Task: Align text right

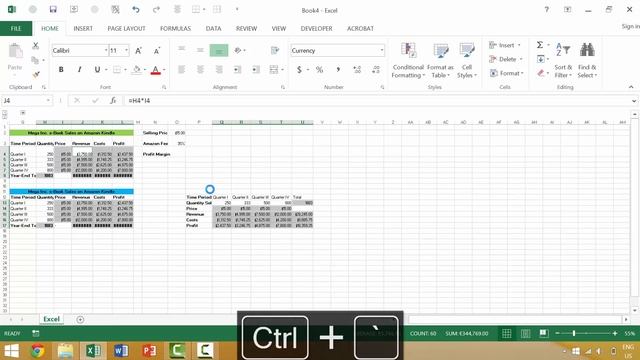Action: pyautogui.click(x=219, y=70)
